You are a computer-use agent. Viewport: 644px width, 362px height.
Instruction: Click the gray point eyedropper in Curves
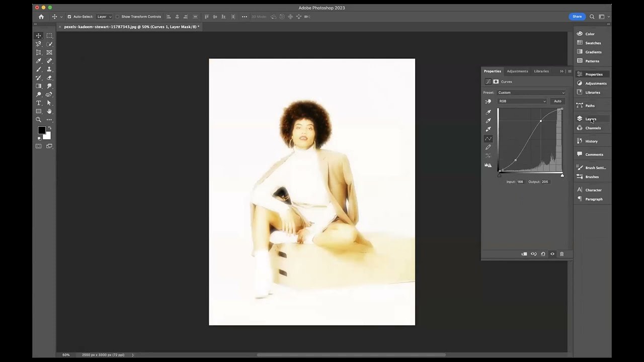click(x=488, y=121)
